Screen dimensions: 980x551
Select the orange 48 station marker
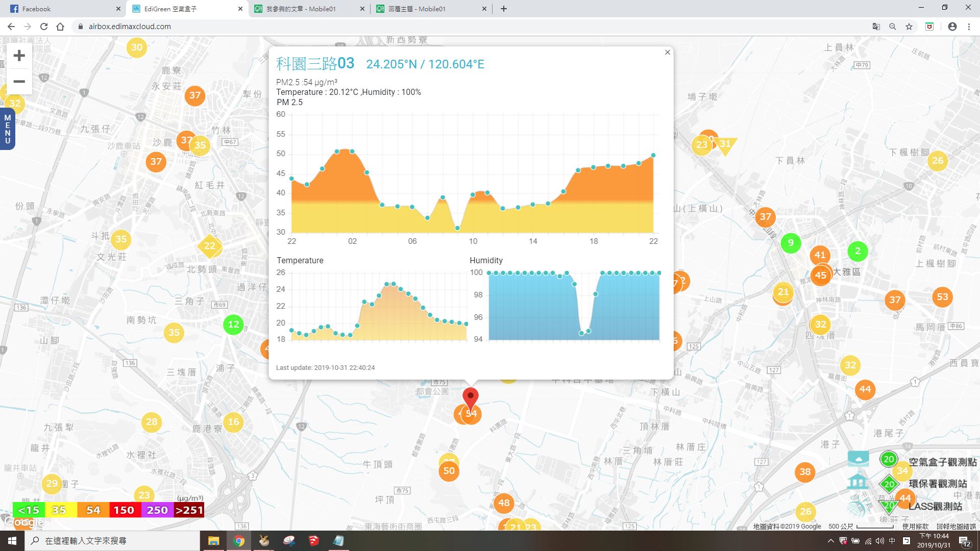pyautogui.click(x=504, y=503)
